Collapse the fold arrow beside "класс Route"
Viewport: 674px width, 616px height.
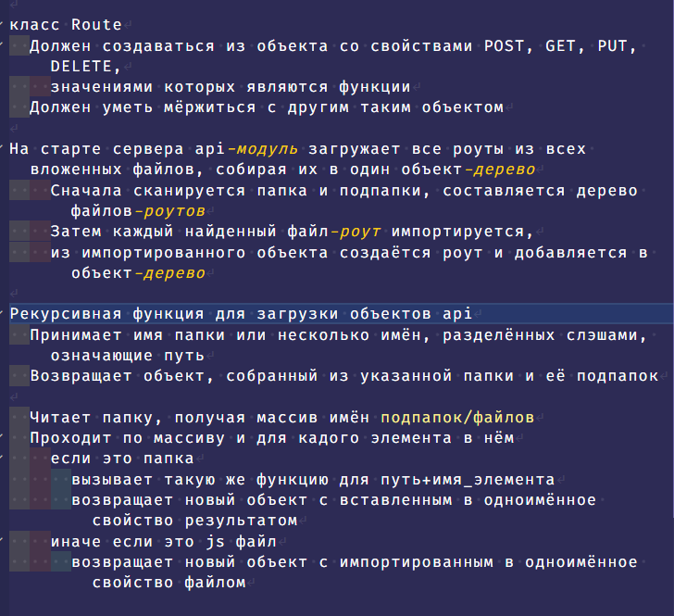click(x=2, y=24)
